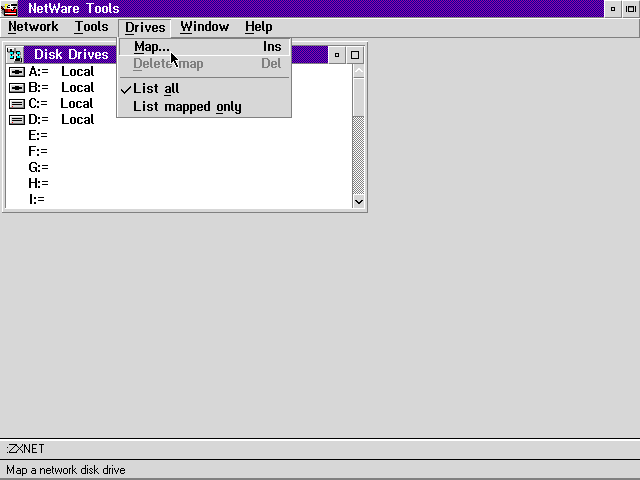Click the NetWare Tools title bar
The image size is (640, 480).
pos(311,9)
